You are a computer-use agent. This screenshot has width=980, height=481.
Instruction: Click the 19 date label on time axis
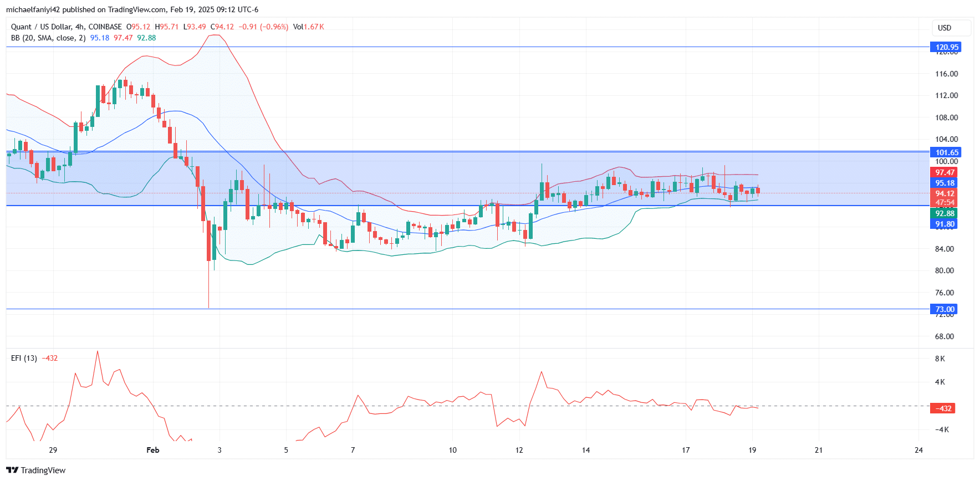pyautogui.click(x=752, y=450)
